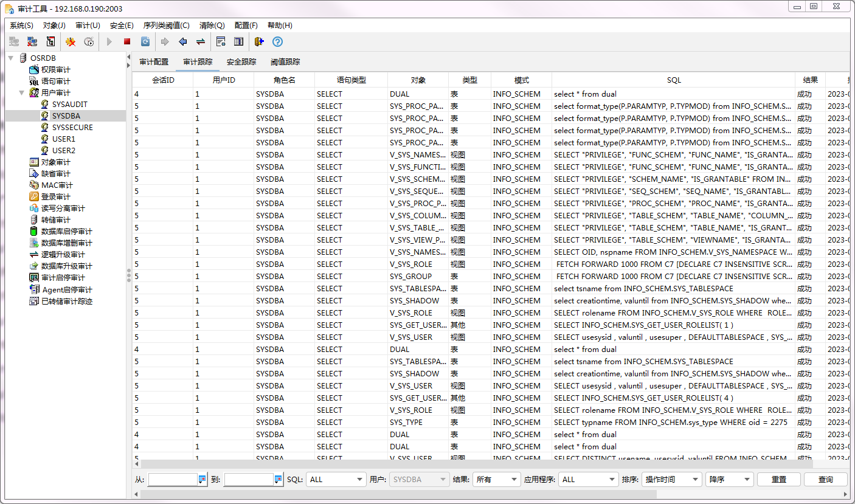Click the bidirectional swap arrows toolbar icon
The image size is (855, 504).
(200, 41)
